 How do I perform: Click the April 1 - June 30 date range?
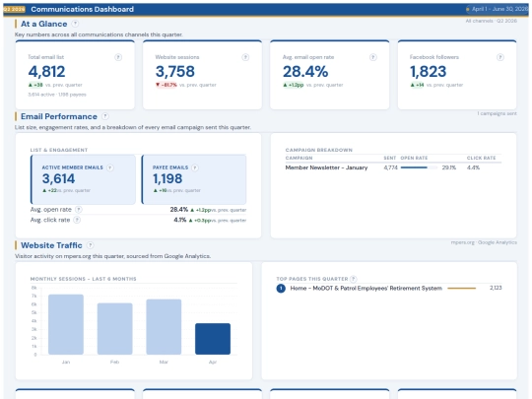click(x=498, y=9)
